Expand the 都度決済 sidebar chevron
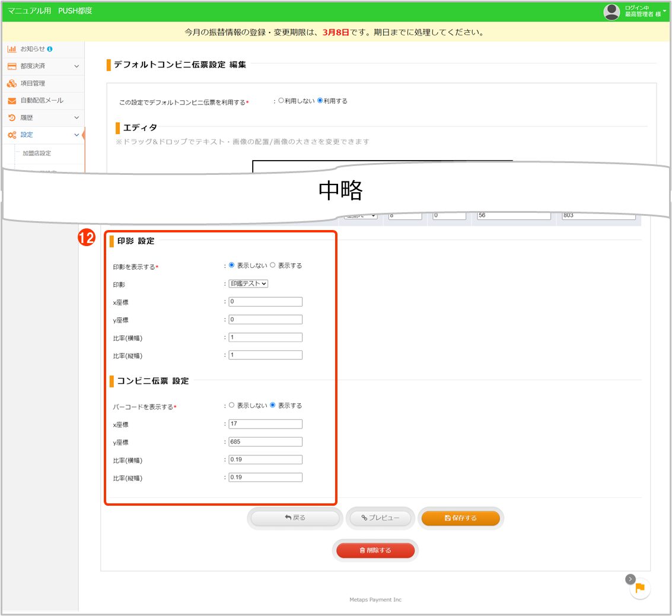 click(x=77, y=66)
